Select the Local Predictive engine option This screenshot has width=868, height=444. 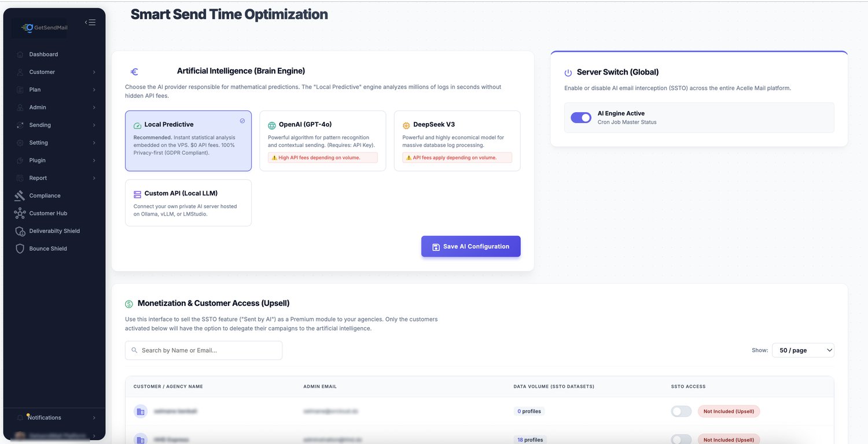coord(188,140)
